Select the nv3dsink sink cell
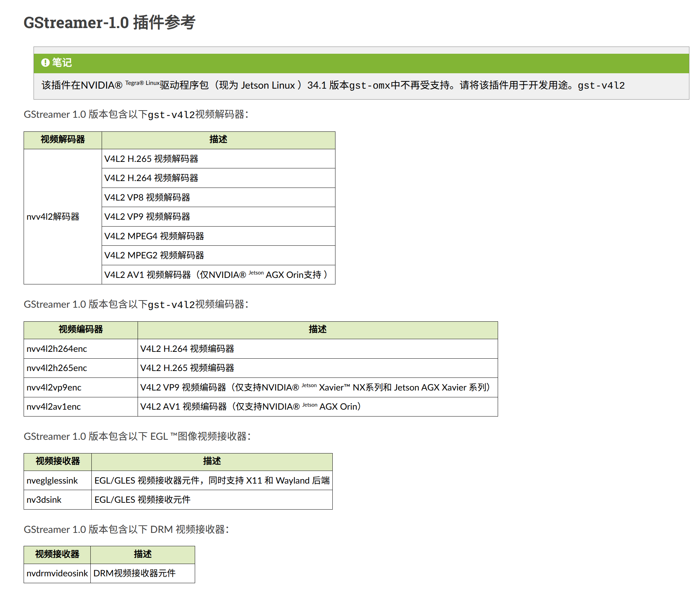The height and width of the screenshot is (589, 700). pyautogui.click(x=44, y=500)
